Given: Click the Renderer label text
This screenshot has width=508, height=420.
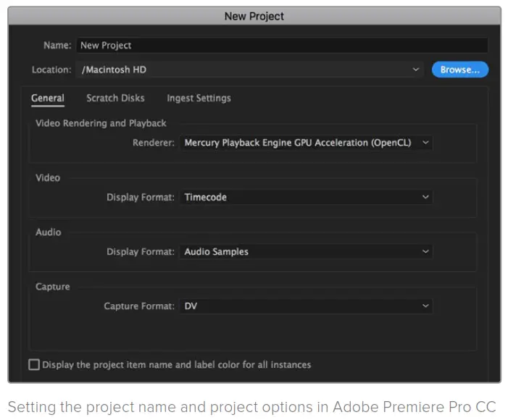Looking at the screenshot, I should click(154, 143).
